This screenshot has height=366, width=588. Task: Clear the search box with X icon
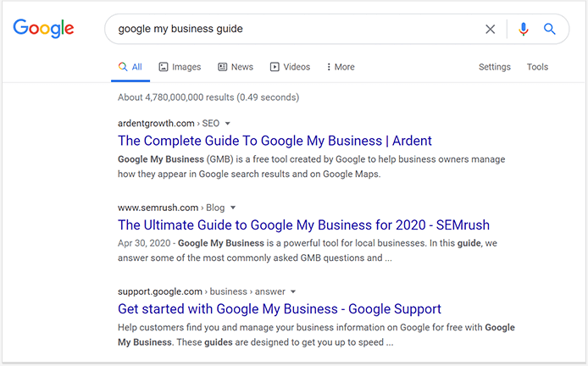click(x=490, y=30)
